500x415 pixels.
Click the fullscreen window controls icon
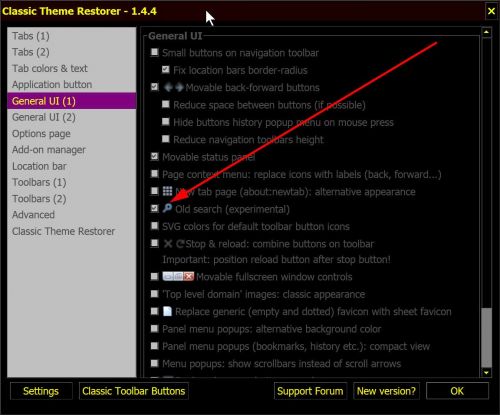tap(178, 276)
